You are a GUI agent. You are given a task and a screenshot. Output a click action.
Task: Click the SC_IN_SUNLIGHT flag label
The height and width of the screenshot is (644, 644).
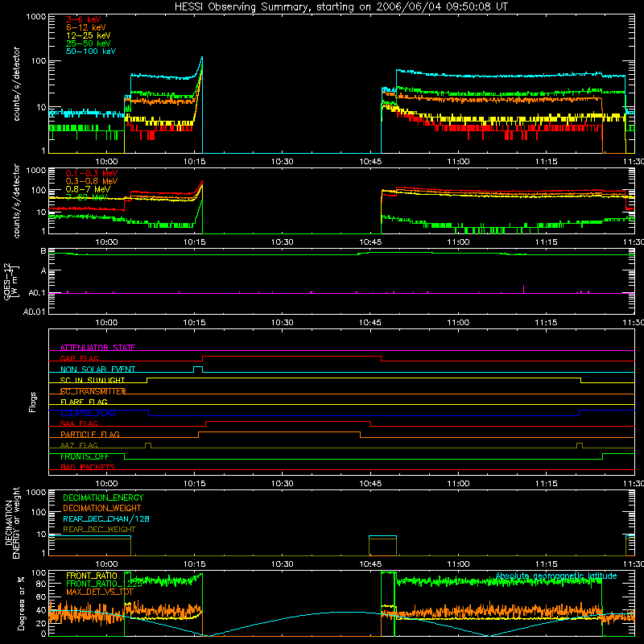[x=93, y=380]
